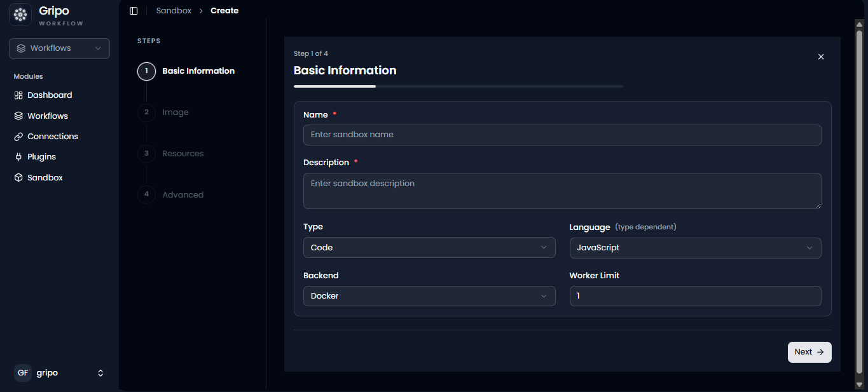
Task: Click the Workflows layers icon in Modules
Action: (18, 116)
